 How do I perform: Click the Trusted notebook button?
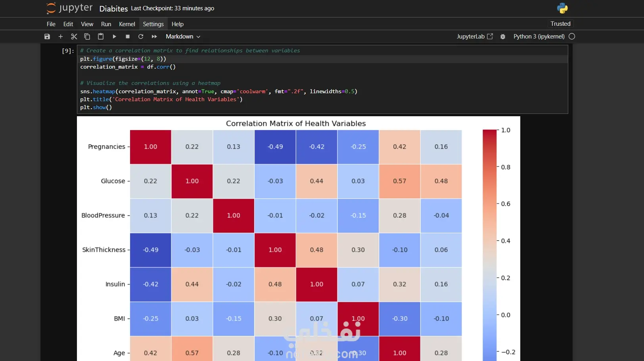point(560,24)
